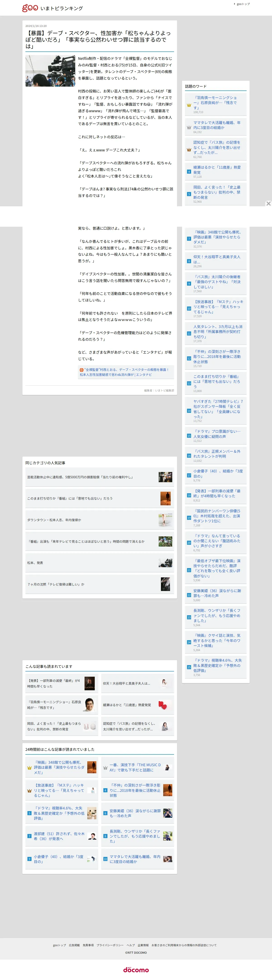Open ranked word 『最低オブザ最下位映画』演技やらせたらだめだ
The width and height of the screenshot is (272, 980).
click(x=217, y=568)
